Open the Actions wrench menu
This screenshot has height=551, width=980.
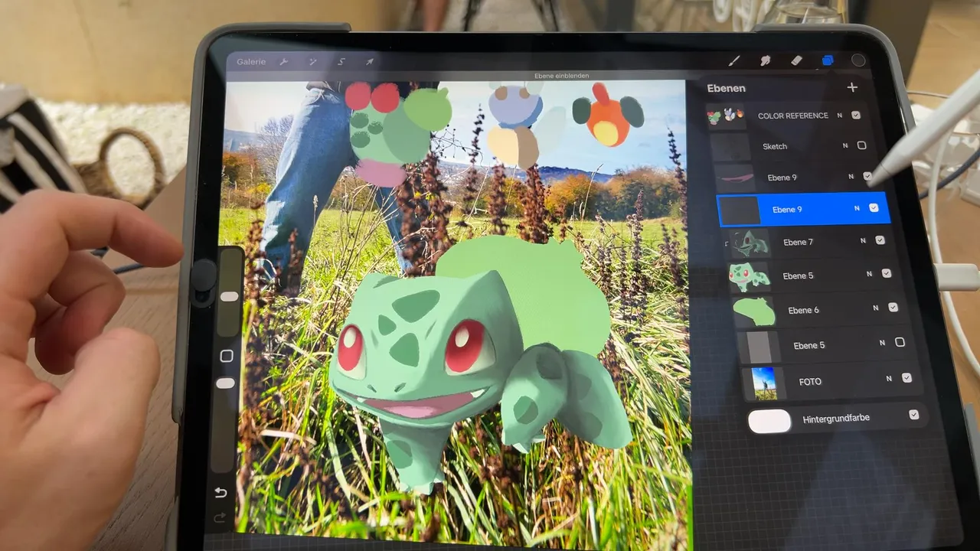284,61
